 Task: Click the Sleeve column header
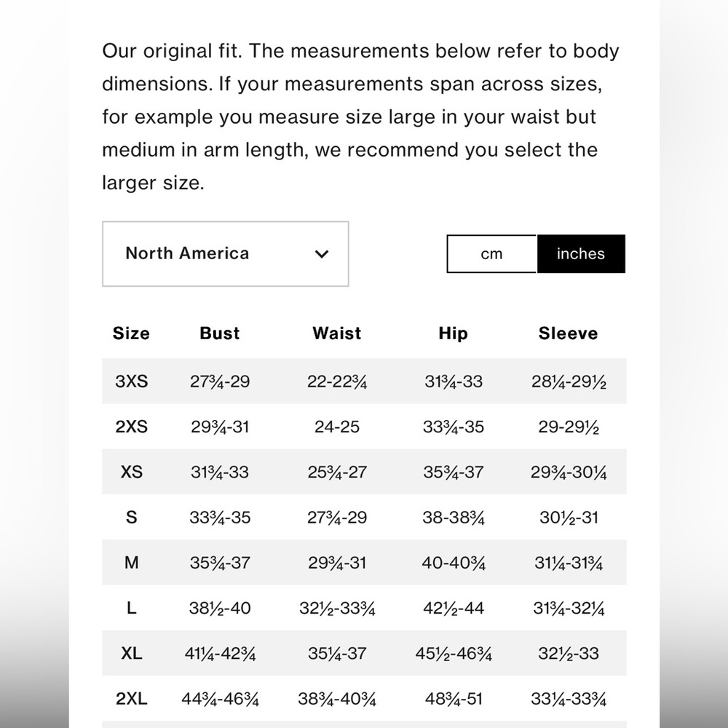pyautogui.click(x=568, y=333)
